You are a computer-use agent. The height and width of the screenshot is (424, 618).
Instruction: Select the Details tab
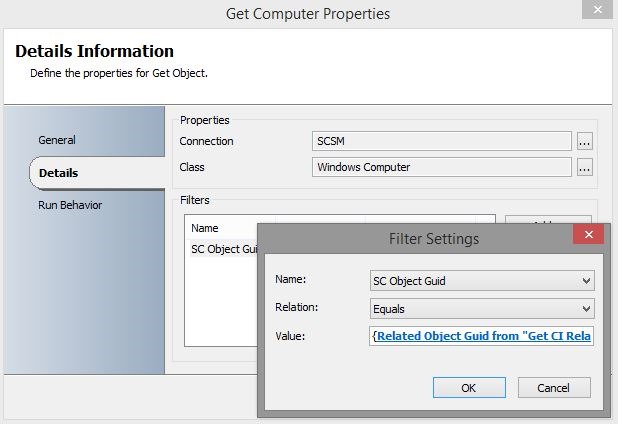pos(58,173)
